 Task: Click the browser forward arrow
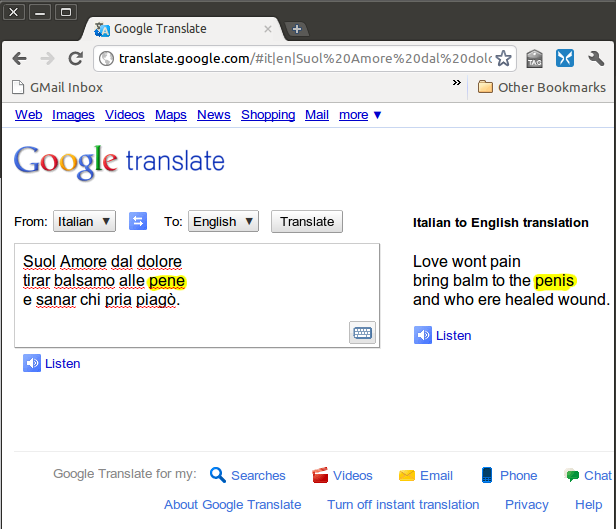coord(48,59)
